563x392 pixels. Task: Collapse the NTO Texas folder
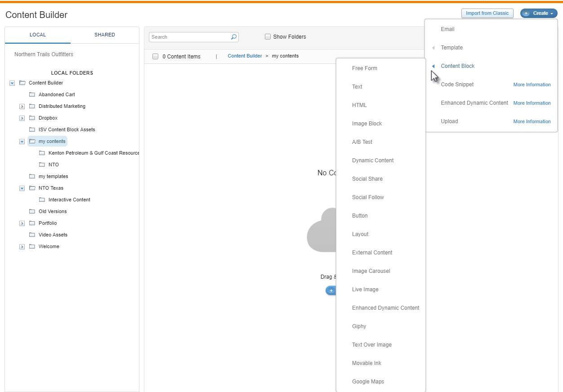pyautogui.click(x=22, y=188)
